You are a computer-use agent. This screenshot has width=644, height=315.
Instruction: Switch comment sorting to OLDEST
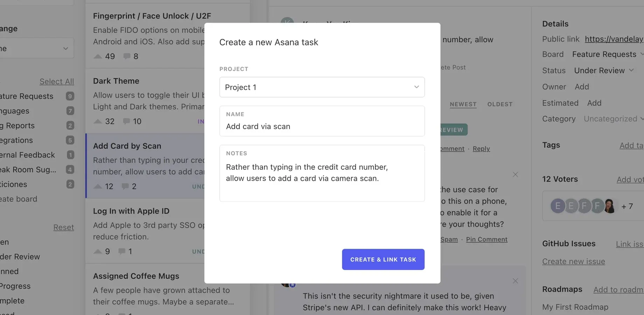click(500, 104)
